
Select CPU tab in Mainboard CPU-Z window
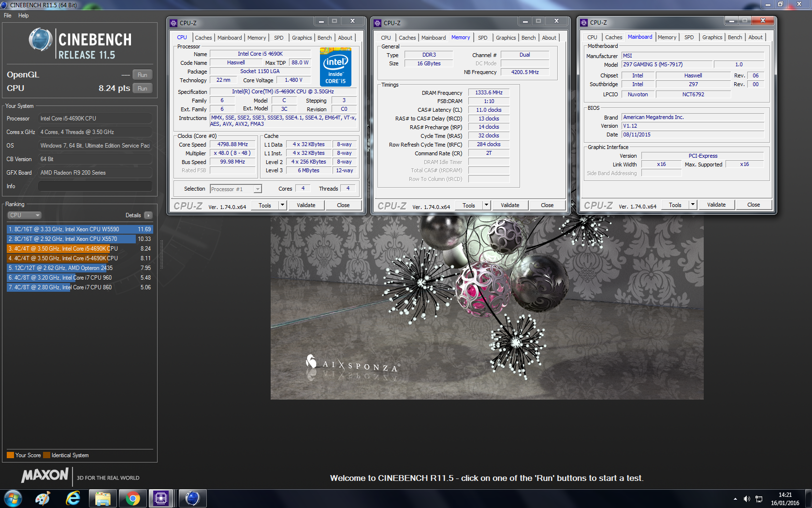(592, 37)
